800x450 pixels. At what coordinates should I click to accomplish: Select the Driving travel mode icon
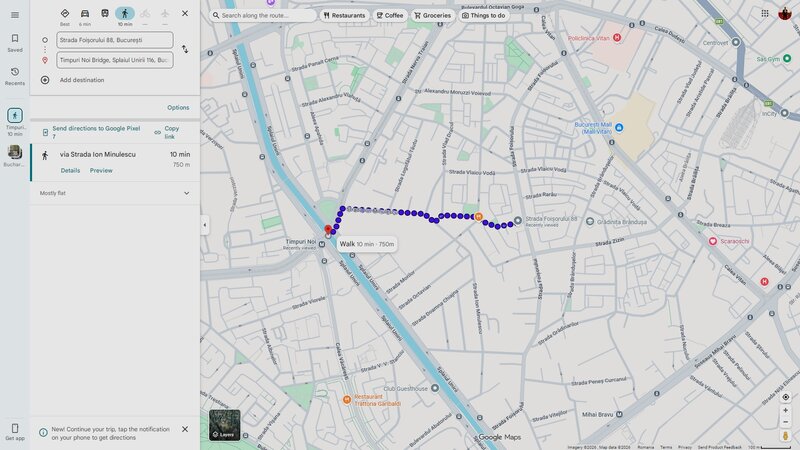click(85, 14)
